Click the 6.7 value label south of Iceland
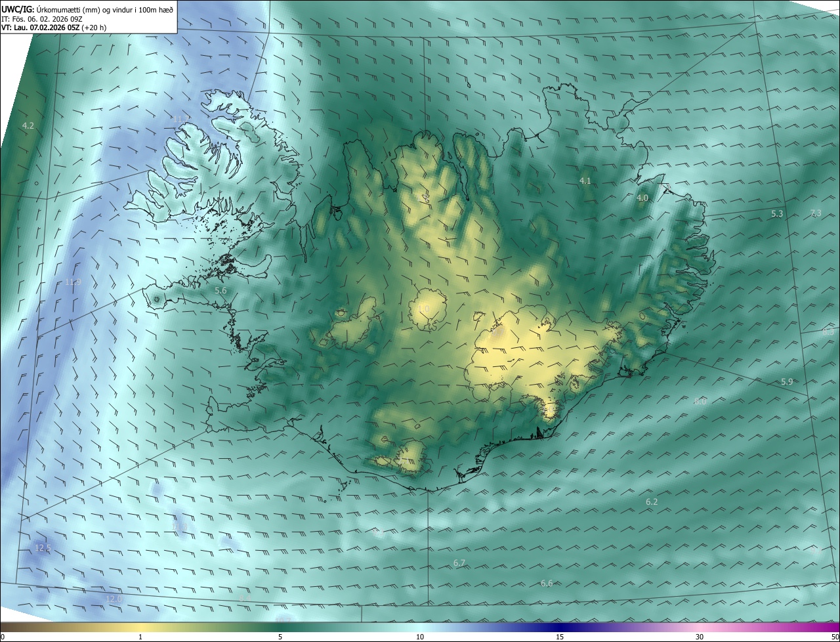The width and height of the screenshot is (840, 642). point(459,563)
